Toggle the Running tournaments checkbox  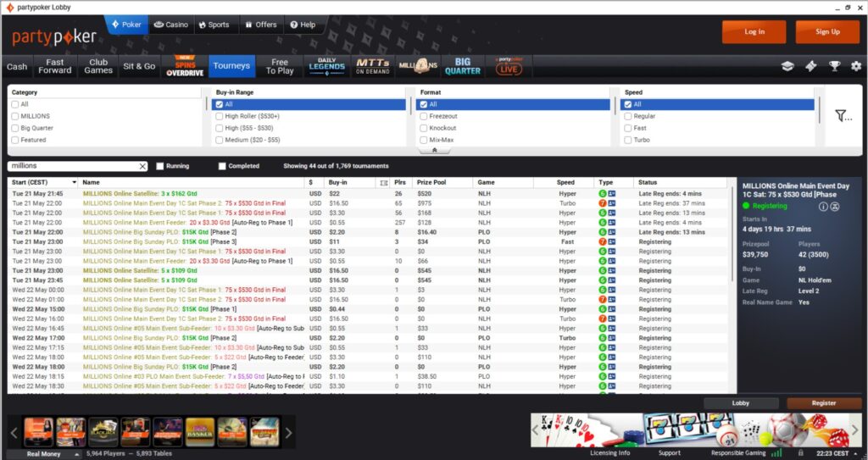[160, 166]
